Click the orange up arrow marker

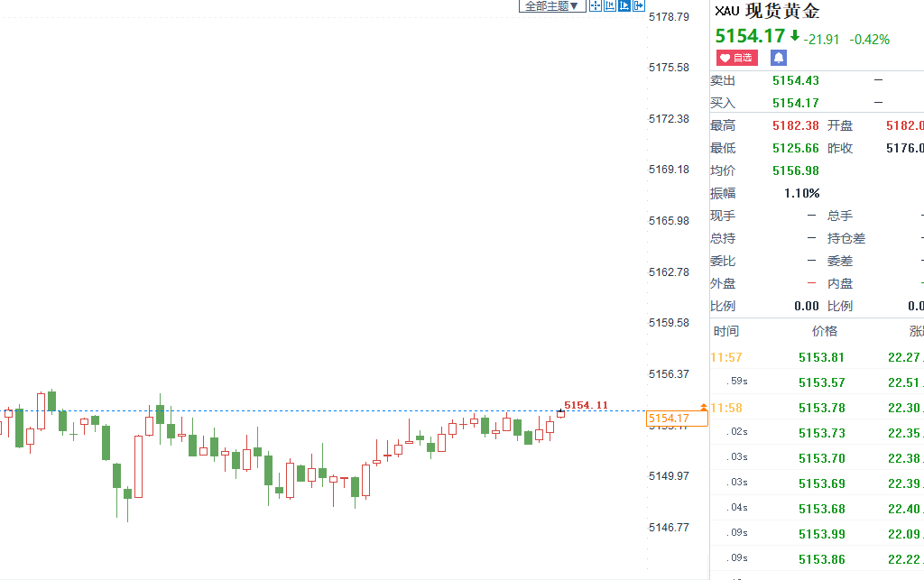[x=703, y=407]
